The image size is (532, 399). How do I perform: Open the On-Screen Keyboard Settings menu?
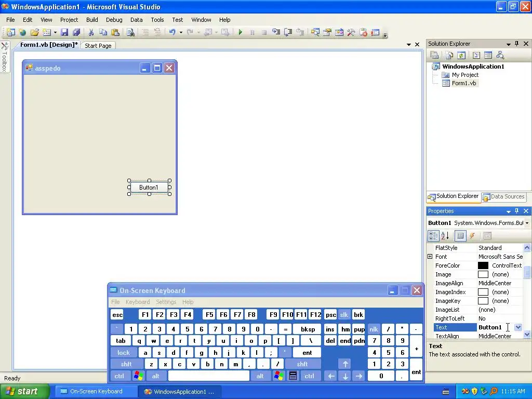pyautogui.click(x=166, y=302)
